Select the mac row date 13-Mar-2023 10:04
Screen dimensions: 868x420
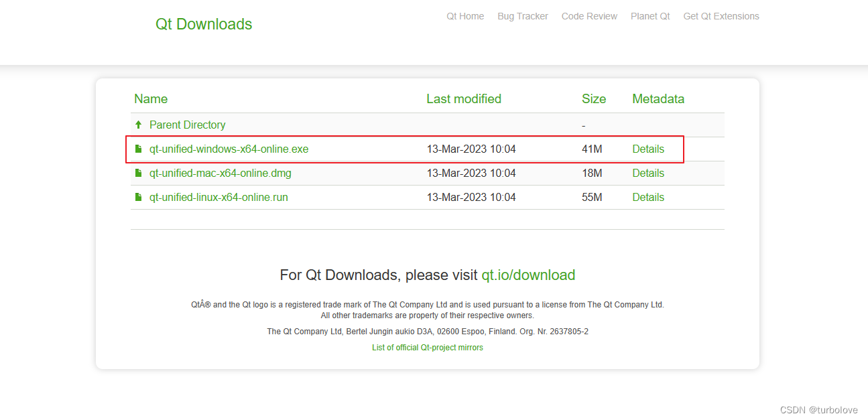click(x=471, y=173)
